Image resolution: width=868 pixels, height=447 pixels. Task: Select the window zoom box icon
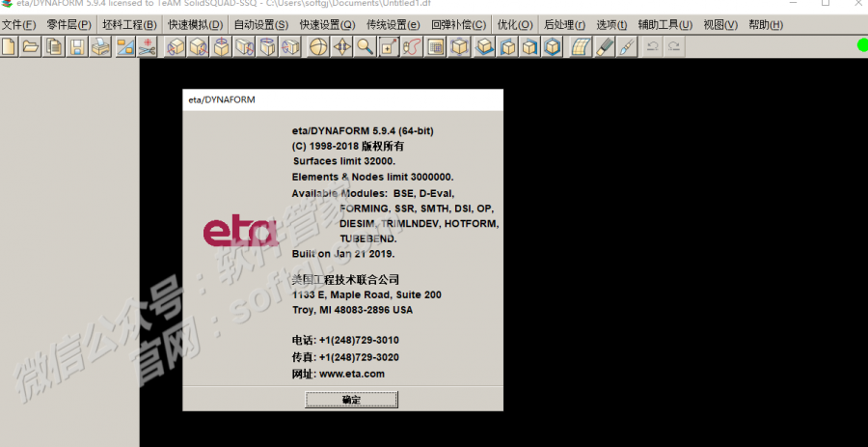[x=388, y=47]
